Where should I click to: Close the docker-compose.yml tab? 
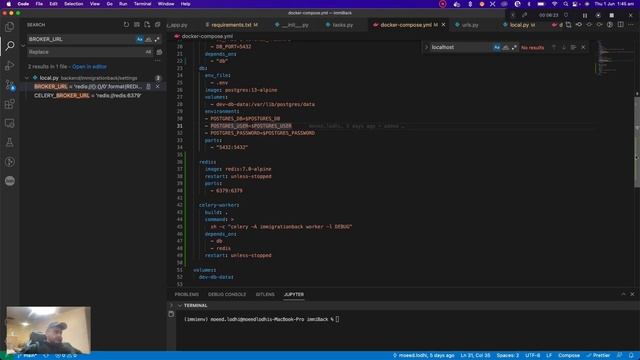pos(444,25)
